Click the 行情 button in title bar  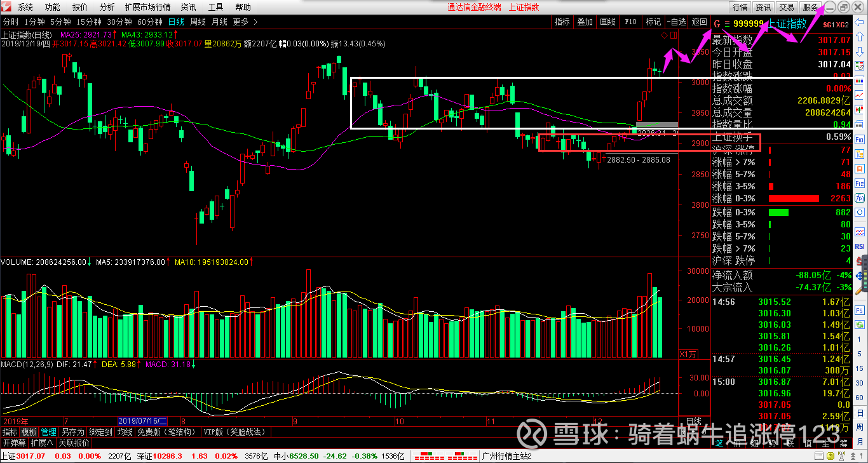coord(740,7)
